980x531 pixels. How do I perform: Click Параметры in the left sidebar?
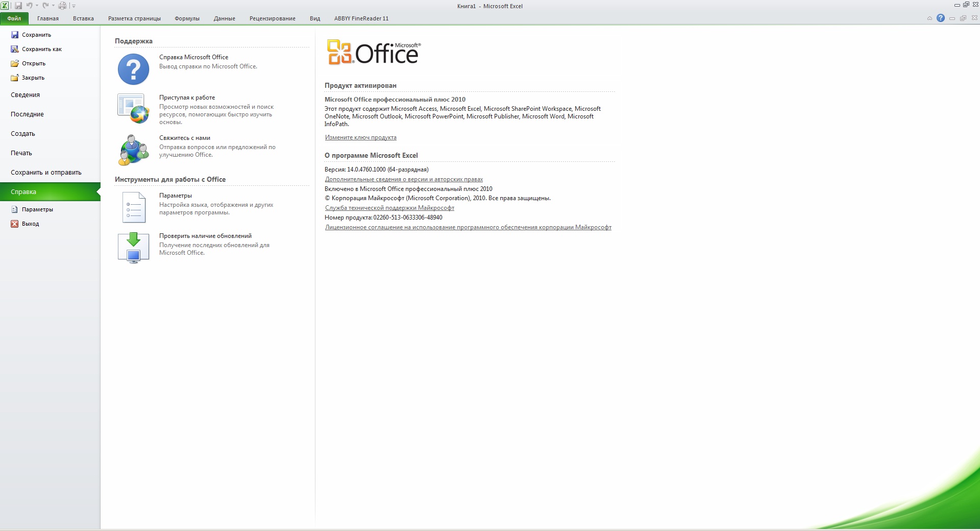[x=37, y=209]
